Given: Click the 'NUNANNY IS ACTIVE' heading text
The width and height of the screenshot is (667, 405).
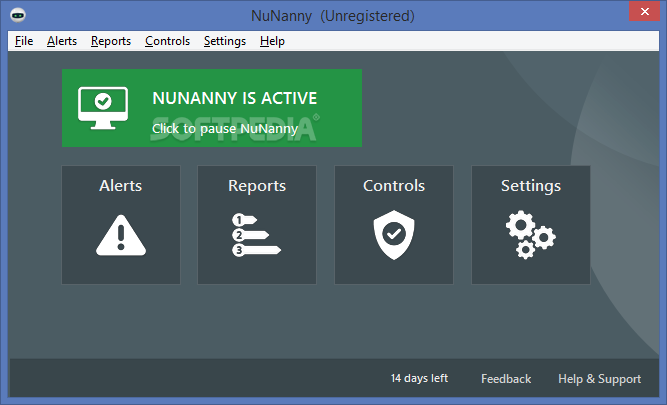Looking at the screenshot, I should pos(235,98).
